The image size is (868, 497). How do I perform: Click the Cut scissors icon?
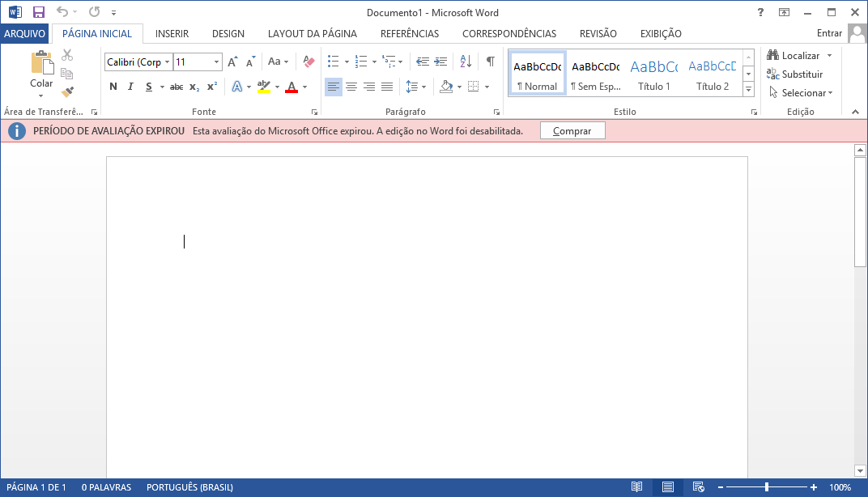pyautogui.click(x=67, y=55)
